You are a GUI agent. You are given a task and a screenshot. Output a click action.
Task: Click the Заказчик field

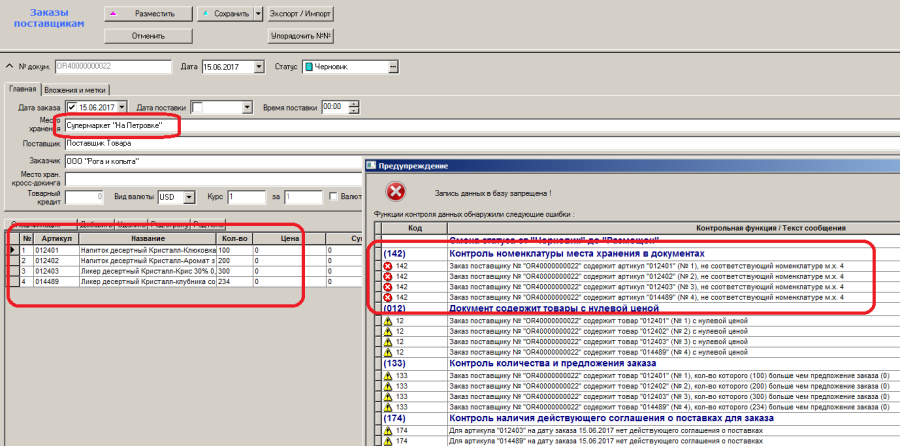(214, 162)
